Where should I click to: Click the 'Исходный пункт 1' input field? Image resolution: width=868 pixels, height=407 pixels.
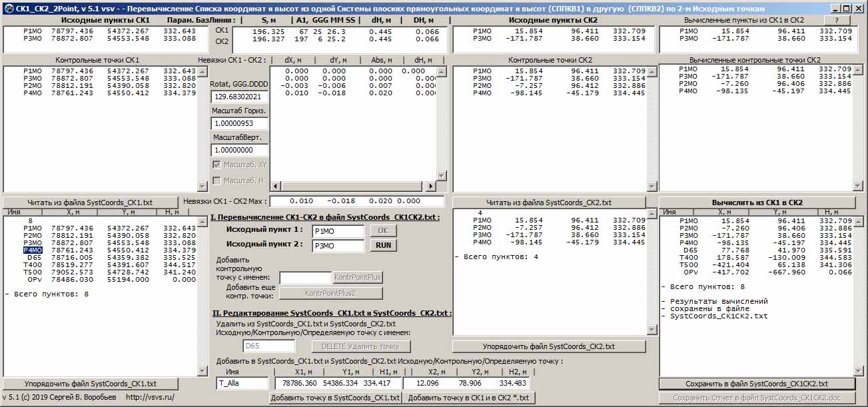[x=337, y=230]
